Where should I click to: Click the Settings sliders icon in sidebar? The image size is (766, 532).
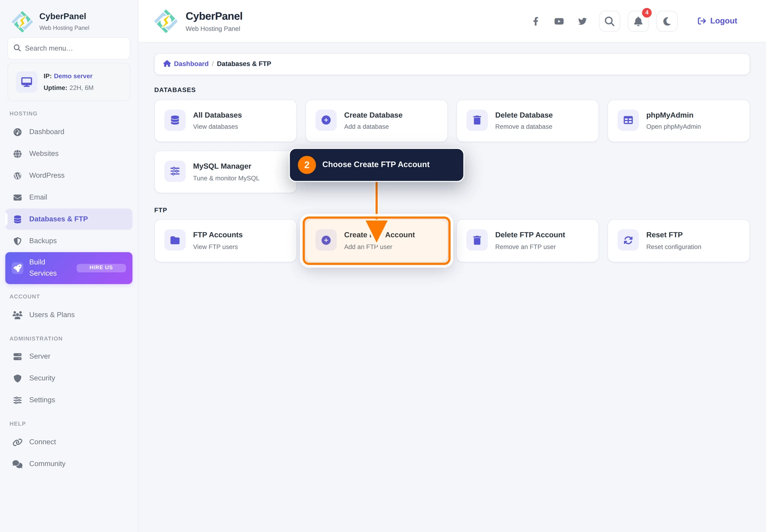pos(18,400)
